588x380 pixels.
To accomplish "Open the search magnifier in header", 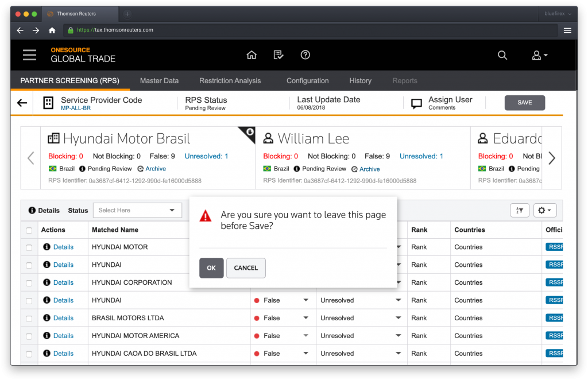I will pyautogui.click(x=502, y=56).
